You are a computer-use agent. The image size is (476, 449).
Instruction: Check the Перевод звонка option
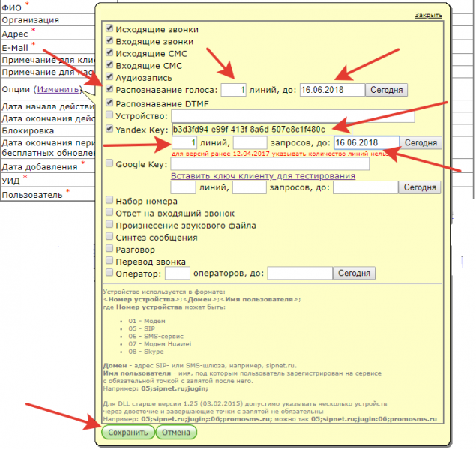pyautogui.click(x=109, y=261)
